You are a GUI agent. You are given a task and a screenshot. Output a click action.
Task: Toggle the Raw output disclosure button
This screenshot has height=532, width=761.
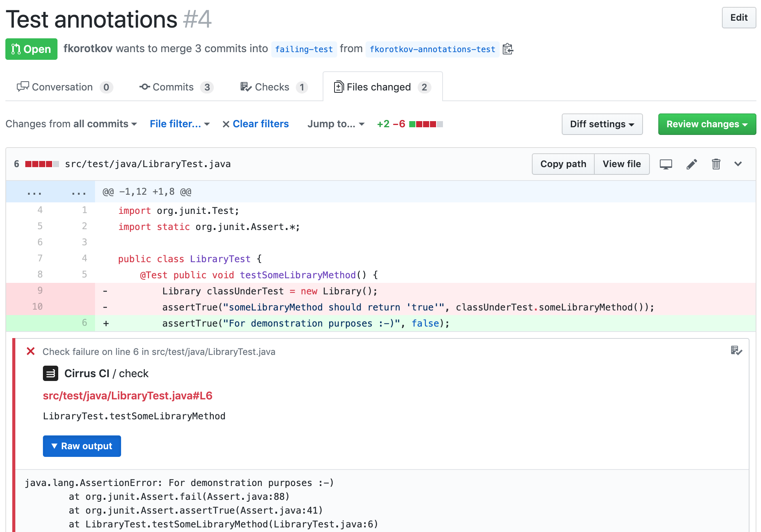pos(82,446)
